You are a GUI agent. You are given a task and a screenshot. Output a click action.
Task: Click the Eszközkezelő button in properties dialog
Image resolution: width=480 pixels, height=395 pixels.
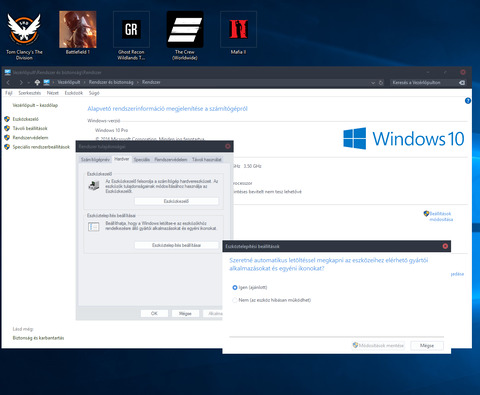click(x=176, y=201)
